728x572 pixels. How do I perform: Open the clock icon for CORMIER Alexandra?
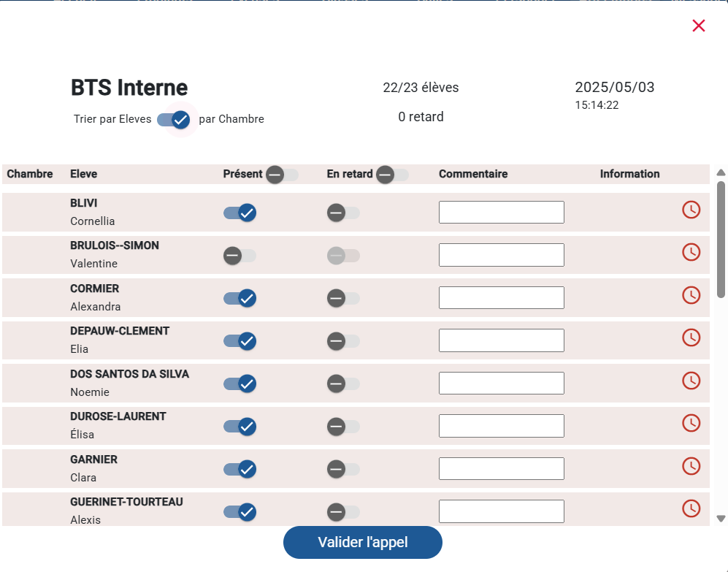click(x=691, y=295)
